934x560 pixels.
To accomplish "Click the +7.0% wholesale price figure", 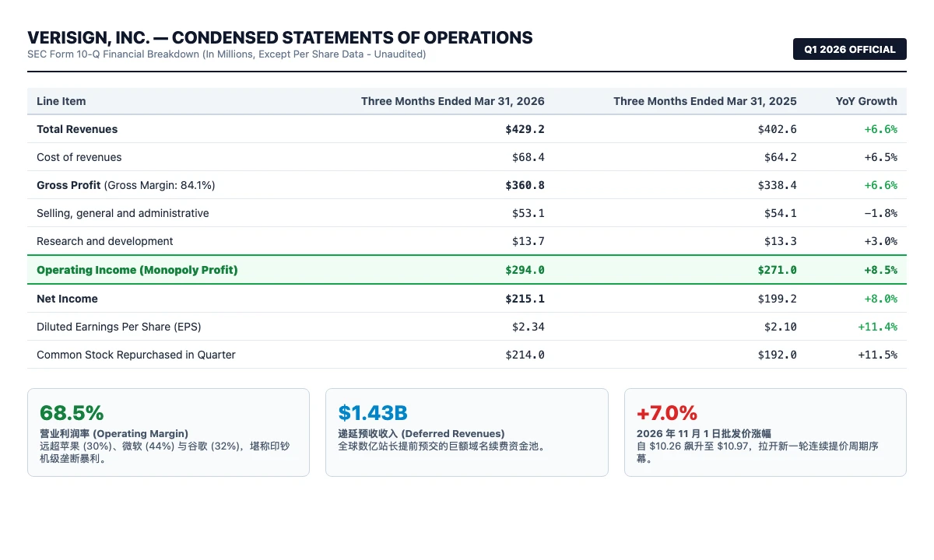I will 667,413.
